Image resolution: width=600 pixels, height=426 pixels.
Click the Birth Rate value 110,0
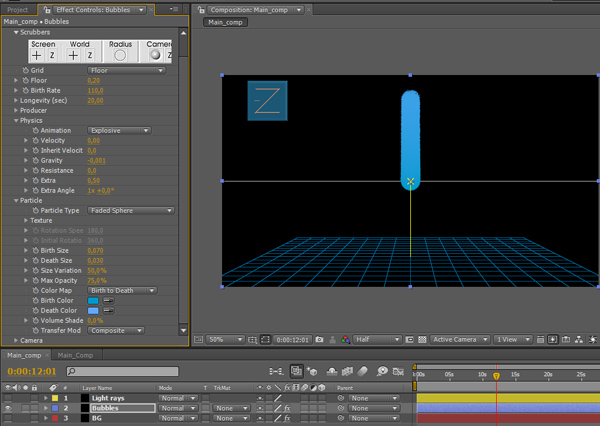pos(95,91)
